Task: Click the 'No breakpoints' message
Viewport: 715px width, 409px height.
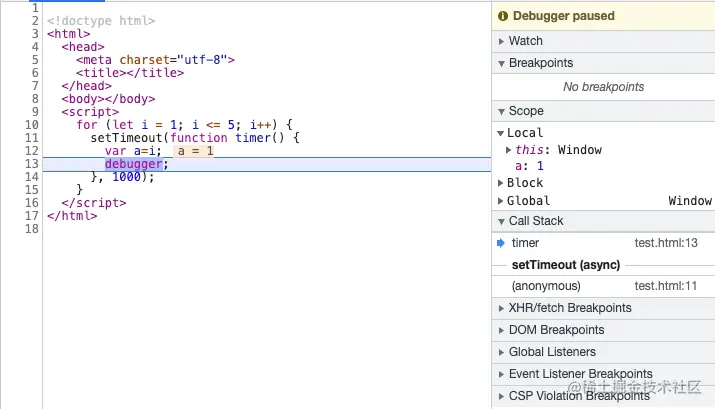Action: [603, 87]
